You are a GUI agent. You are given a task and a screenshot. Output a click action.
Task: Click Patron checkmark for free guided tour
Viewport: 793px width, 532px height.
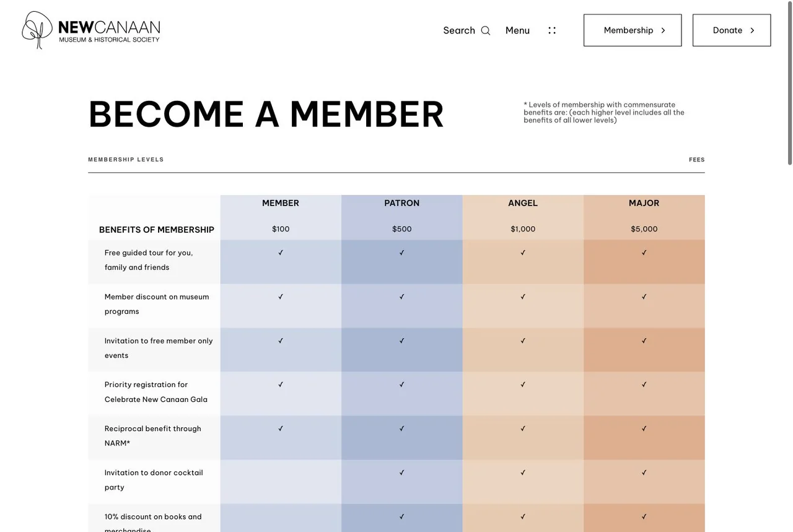click(x=402, y=253)
